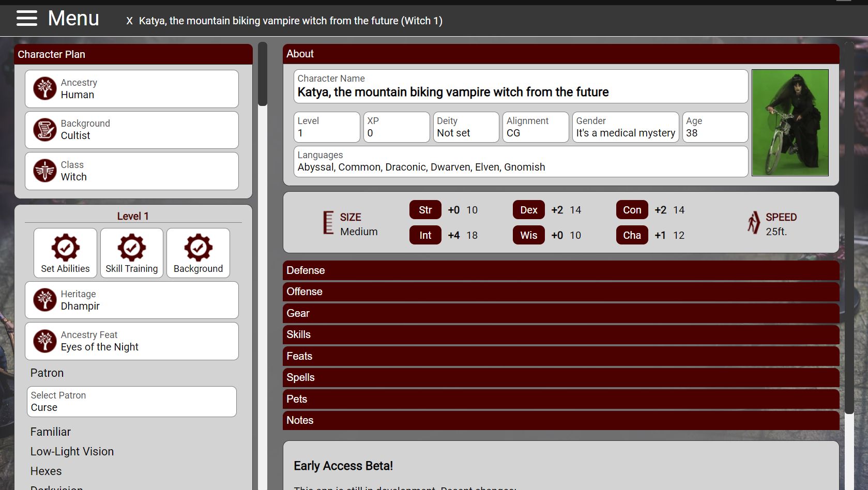Toggle the Str ability badge
The image size is (868, 490).
tap(425, 210)
